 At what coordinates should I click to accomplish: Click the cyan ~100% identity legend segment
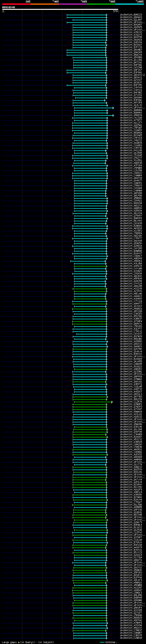(x=130, y=4)
